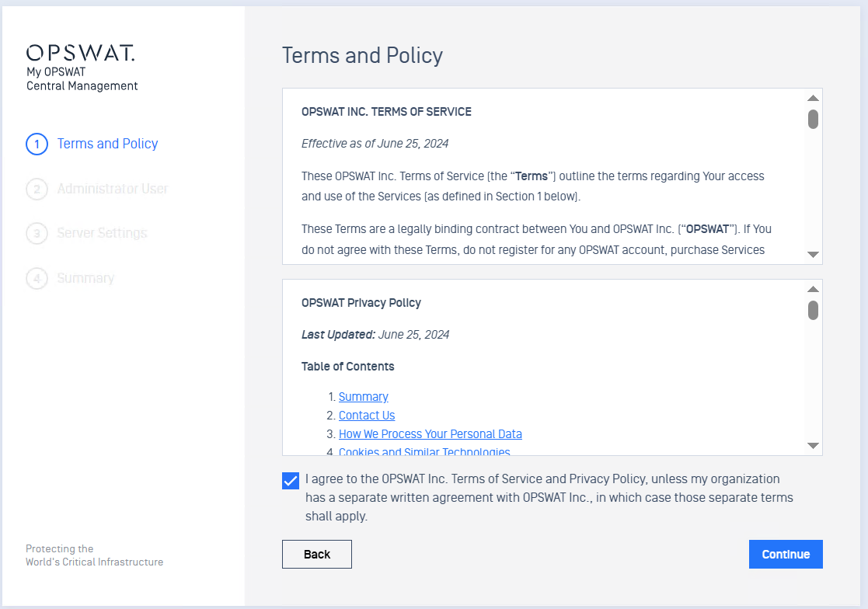
Task: Click Terms of Service scroll down arrow
Action: tap(813, 255)
